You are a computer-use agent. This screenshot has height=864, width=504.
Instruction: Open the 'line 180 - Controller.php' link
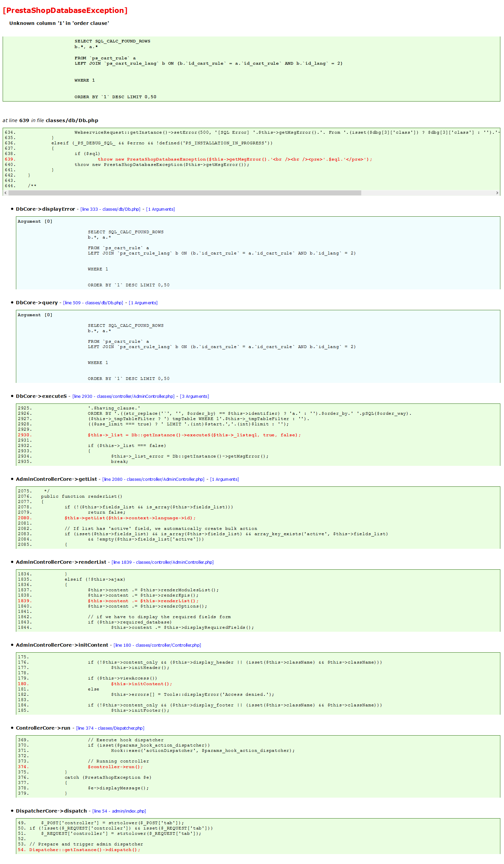pos(157,645)
